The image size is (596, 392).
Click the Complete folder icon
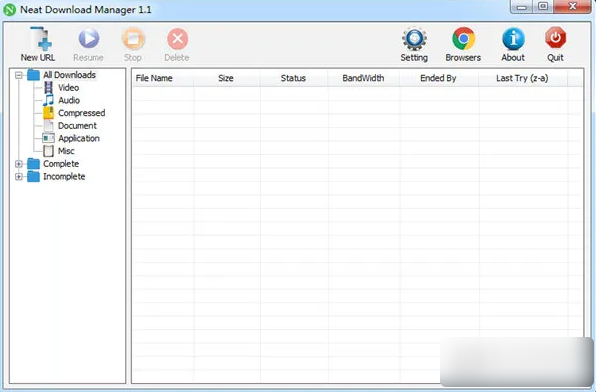click(33, 164)
